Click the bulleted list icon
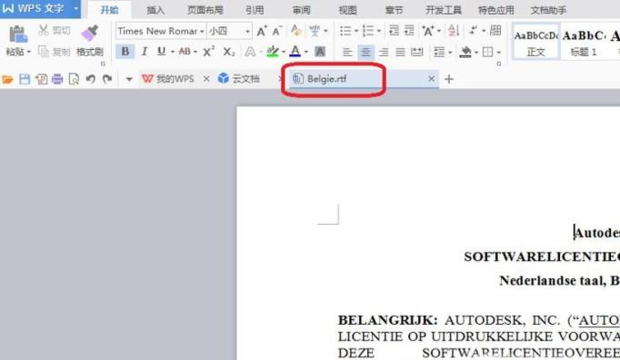This screenshot has height=360, width=620. point(345,31)
